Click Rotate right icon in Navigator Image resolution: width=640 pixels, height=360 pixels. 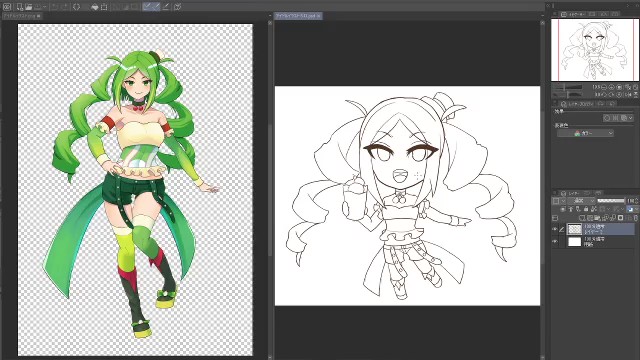[612, 95]
